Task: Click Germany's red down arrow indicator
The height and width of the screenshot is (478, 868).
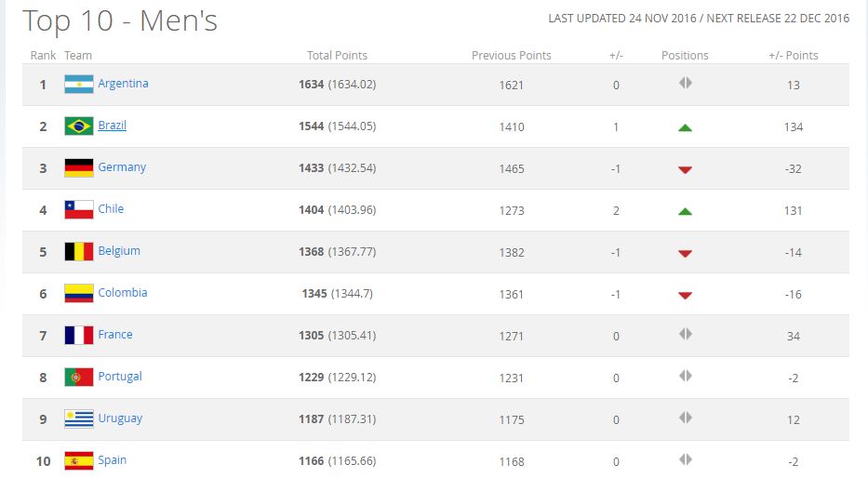Action: coord(685,170)
